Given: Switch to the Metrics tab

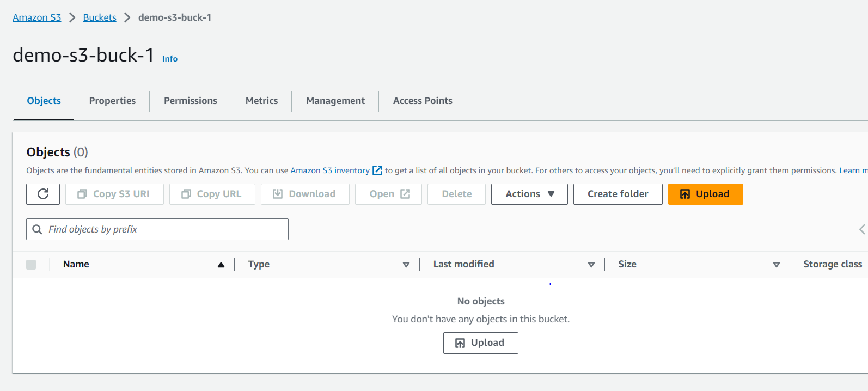Looking at the screenshot, I should coord(261,101).
